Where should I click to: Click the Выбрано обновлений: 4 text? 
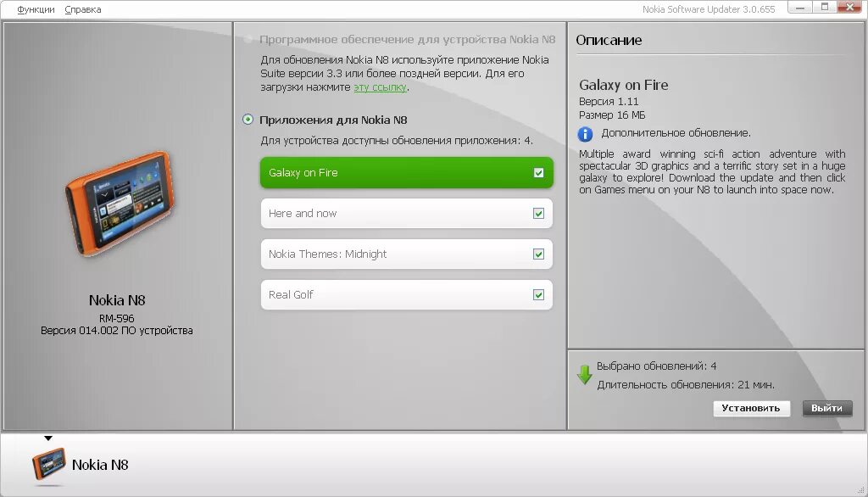(x=656, y=366)
